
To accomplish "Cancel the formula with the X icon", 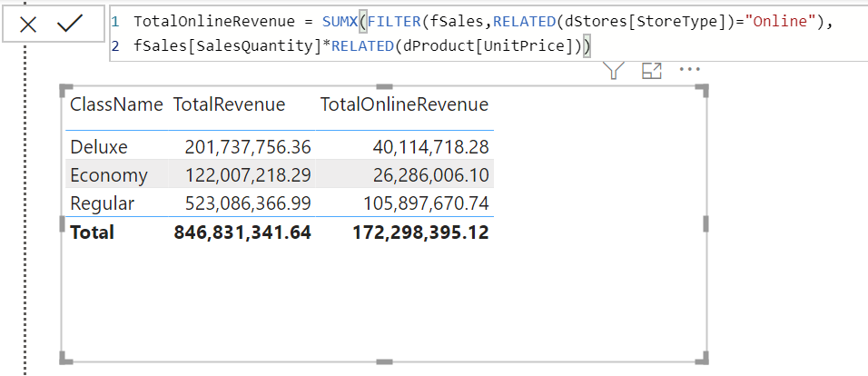I will (x=27, y=25).
